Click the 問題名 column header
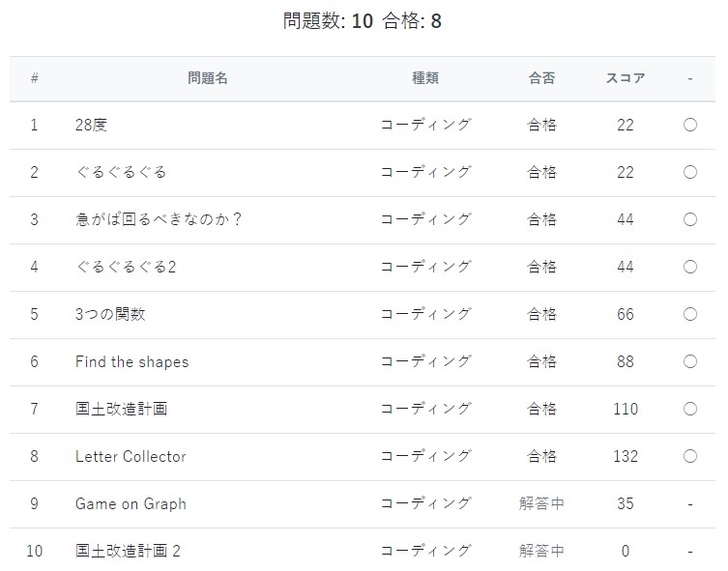 tap(208, 78)
